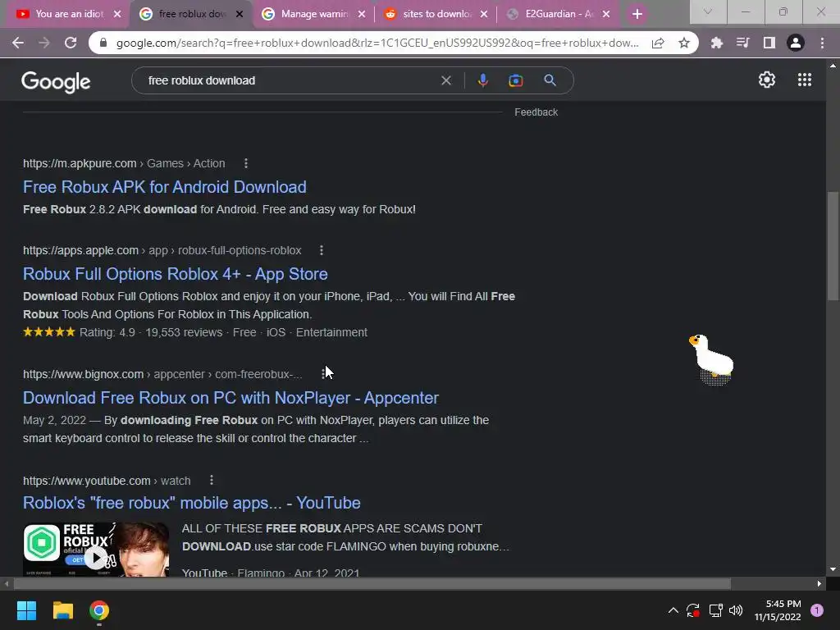
Task: Click https://m.apkpure.com breadcrumb text
Action: (x=80, y=163)
